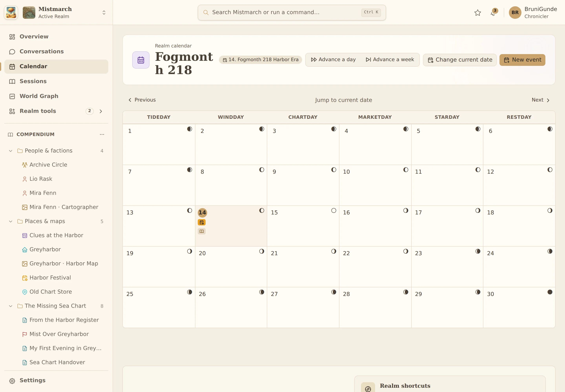Click the moon phase icon on day 23

478,251
